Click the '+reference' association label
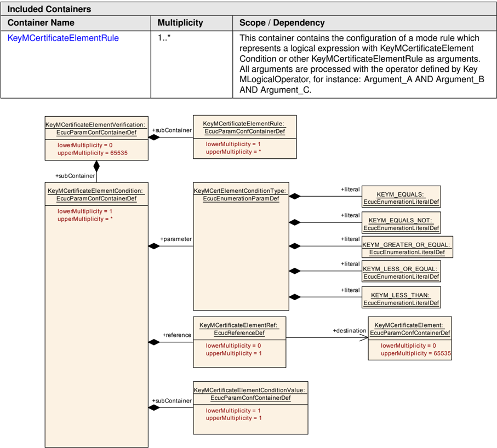Image resolution: width=497 pixels, height=448 pixels. [177, 335]
